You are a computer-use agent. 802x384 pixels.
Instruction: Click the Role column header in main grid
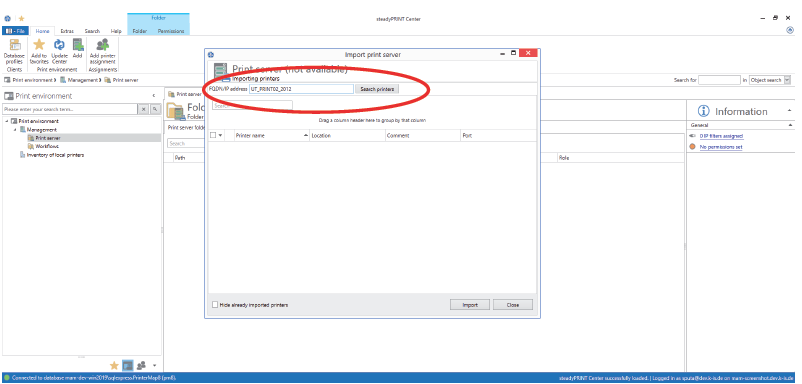620,158
